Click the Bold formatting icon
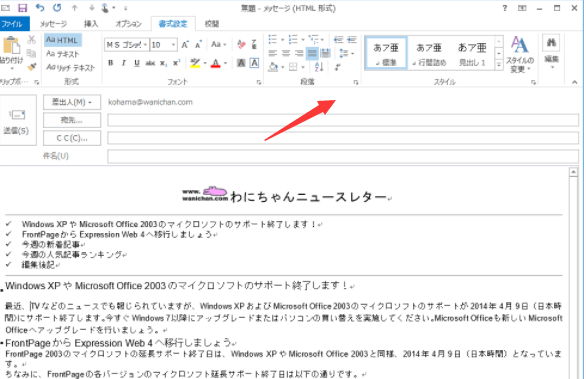Screen dimensions: 586x379 [x=110, y=63]
